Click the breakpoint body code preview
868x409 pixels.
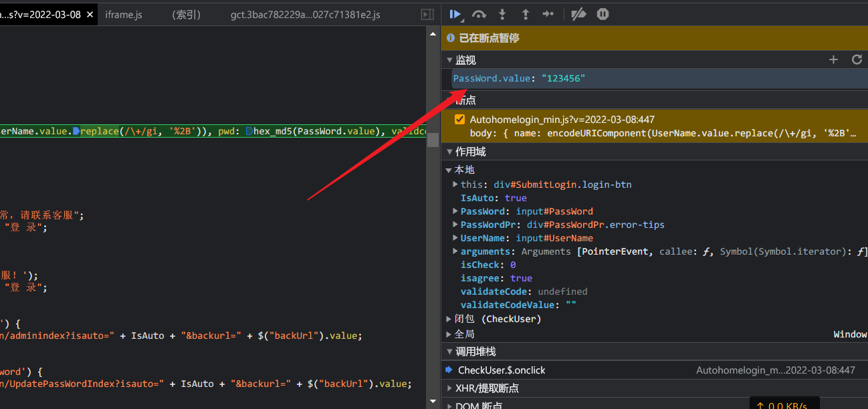pos(663,133)
